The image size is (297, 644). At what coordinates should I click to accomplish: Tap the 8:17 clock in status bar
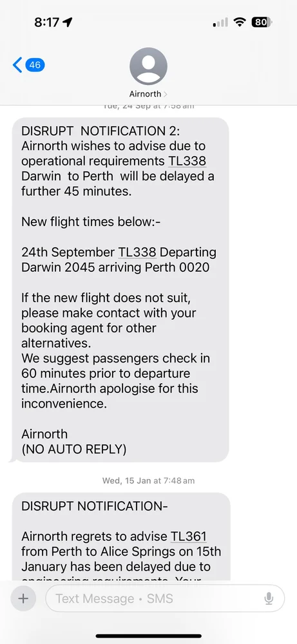[47, 22]
